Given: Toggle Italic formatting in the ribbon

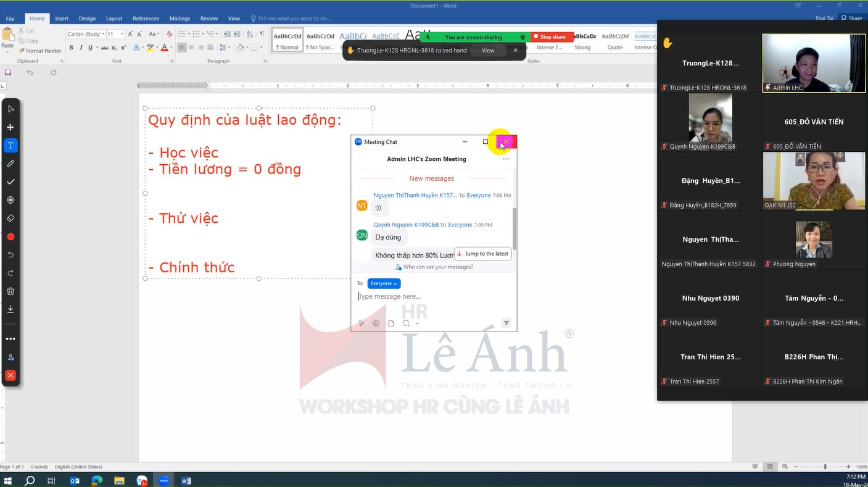Looking at the screenshot, I should (81, 48).
